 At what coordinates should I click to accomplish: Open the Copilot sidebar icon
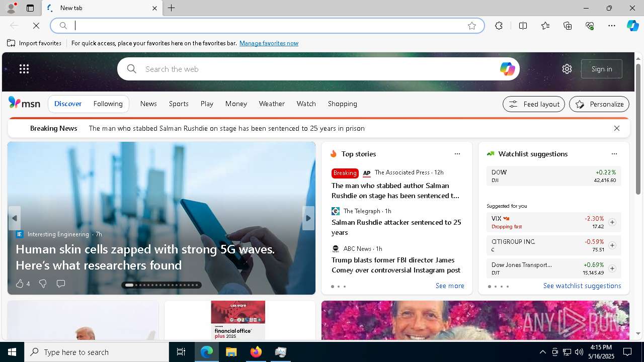click(x=632, y=26)
